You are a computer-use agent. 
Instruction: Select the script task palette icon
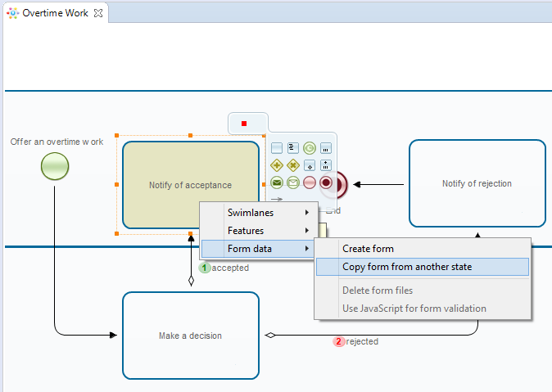pyautogui.click(x=293, y=148)
